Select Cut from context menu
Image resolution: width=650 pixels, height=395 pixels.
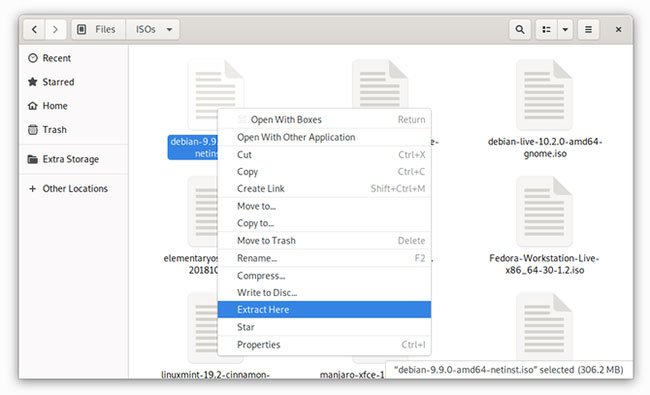pyautogui.click(x=324, y=155)
